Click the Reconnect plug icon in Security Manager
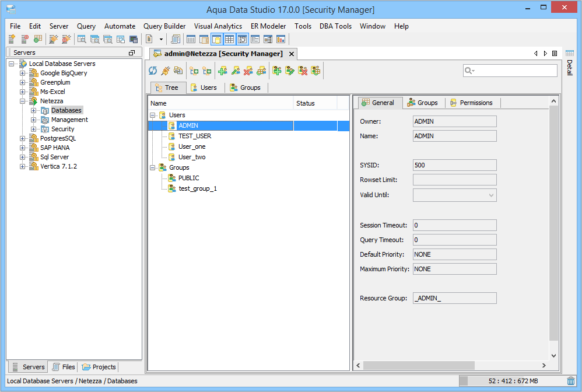 166,71
